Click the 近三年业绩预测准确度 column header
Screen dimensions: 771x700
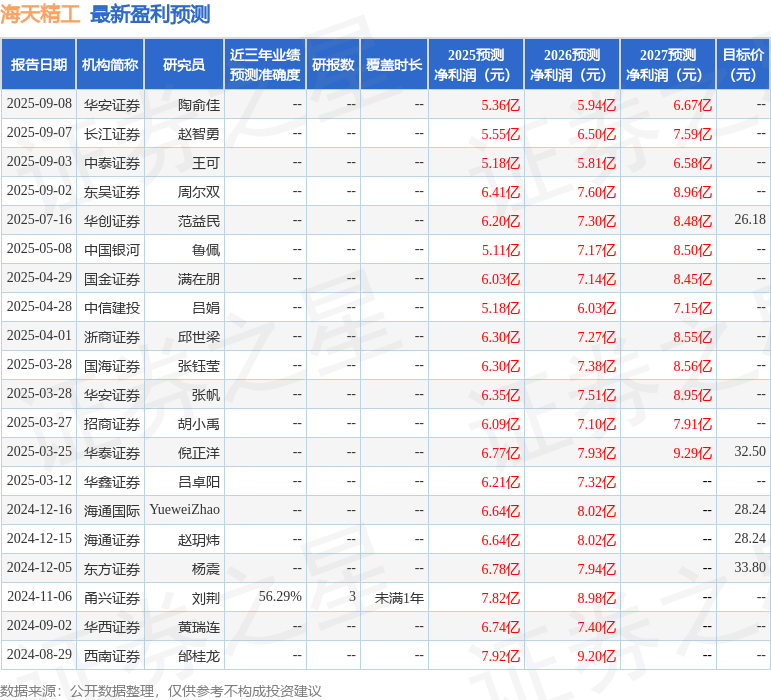[265, 65]
